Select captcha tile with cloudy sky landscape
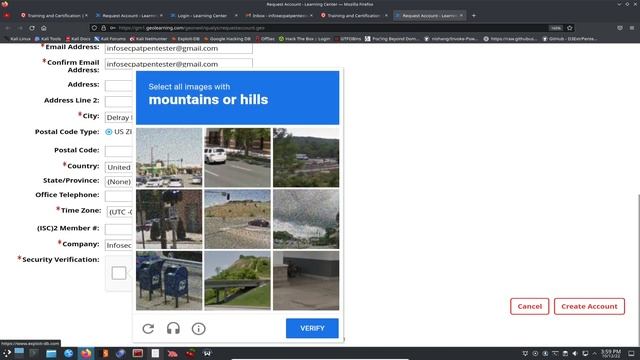The width and height of the screenshot is (640, 360). coord(306,219)
